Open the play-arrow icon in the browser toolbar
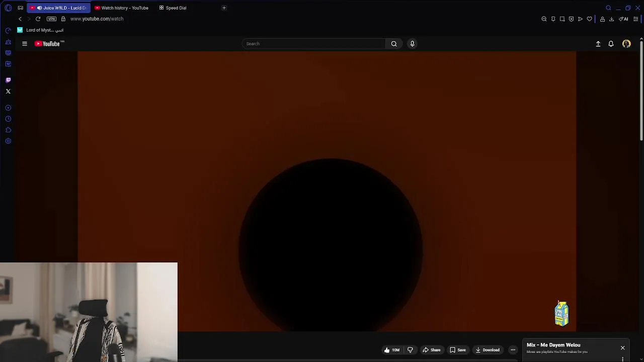Viewport: 644px width, 362px height. click(580, 19)
